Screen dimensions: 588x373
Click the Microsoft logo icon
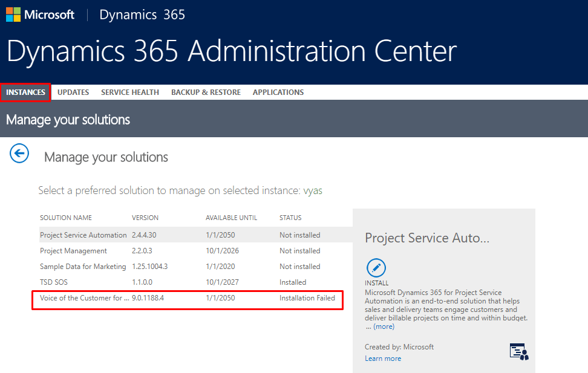[x=13, y=15]
